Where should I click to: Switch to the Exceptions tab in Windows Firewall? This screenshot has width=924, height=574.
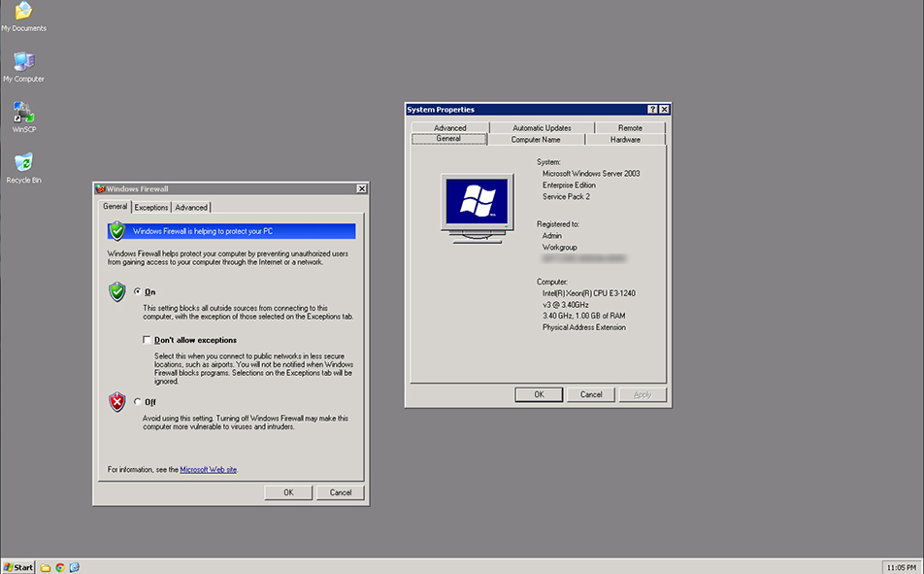150,208
